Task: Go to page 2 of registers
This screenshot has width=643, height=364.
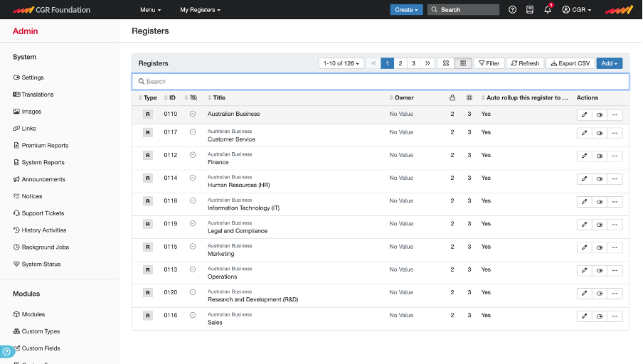Action: tap(400, 63)
